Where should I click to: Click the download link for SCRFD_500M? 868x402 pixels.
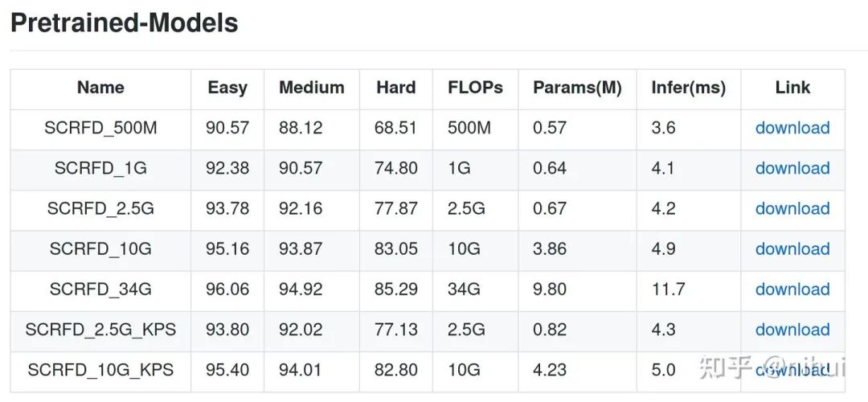tap(792, 128)
